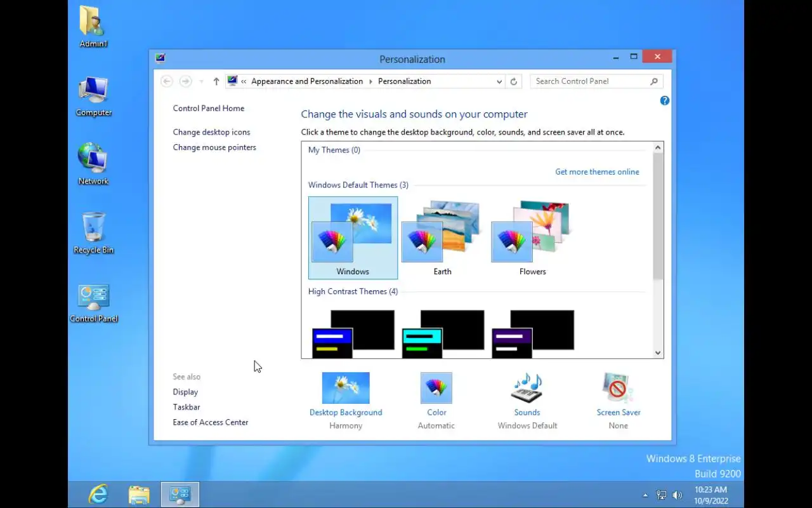Screen dimensions: 812x508
Task: Click the search magnifier icon
Action: tap(654, 81)
